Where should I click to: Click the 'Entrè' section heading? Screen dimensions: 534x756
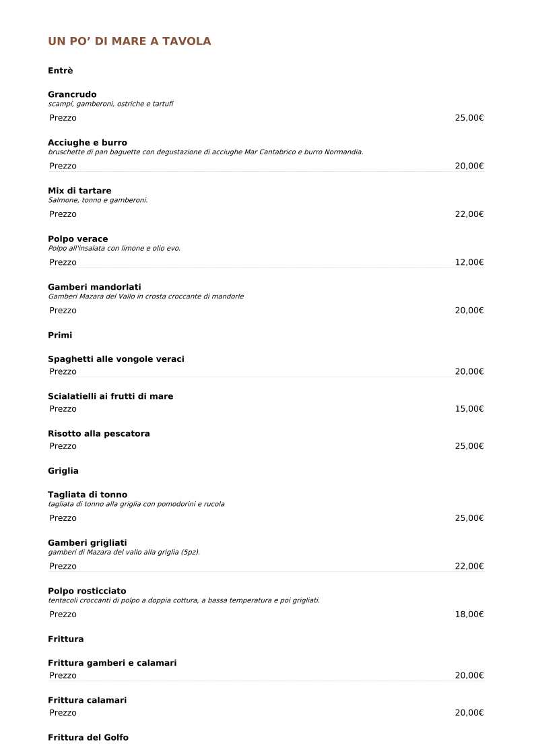(x=61, y=71)
